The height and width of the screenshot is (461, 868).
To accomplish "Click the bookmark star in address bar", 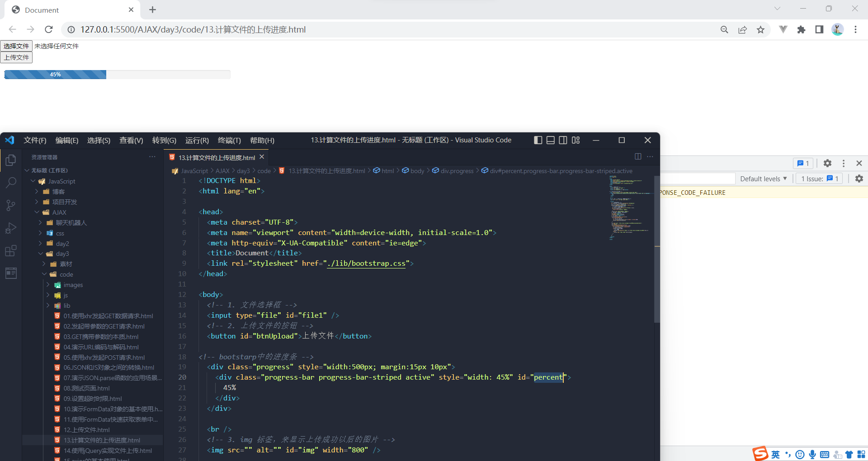I will click(761, 29).
